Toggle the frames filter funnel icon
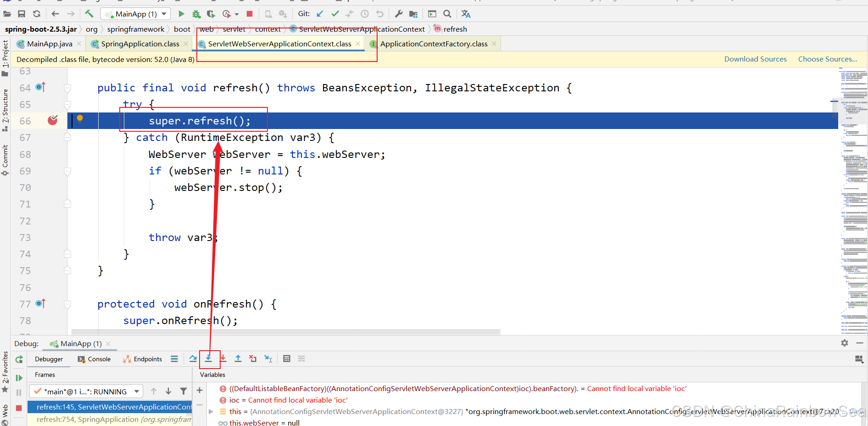868x426 pixels. [x=184, y=391]
